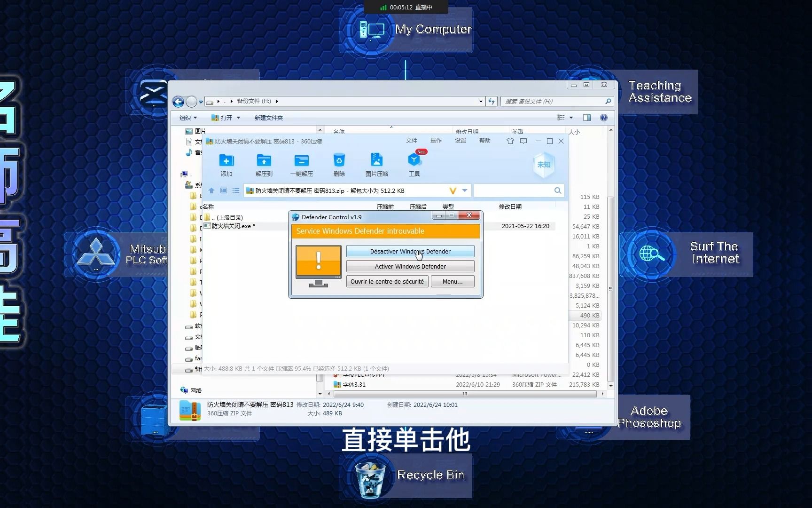Click the 删除 (Delete) icon in 360压缩
Image resolution: width=812 pixels, height=508 pixels.
339,165
